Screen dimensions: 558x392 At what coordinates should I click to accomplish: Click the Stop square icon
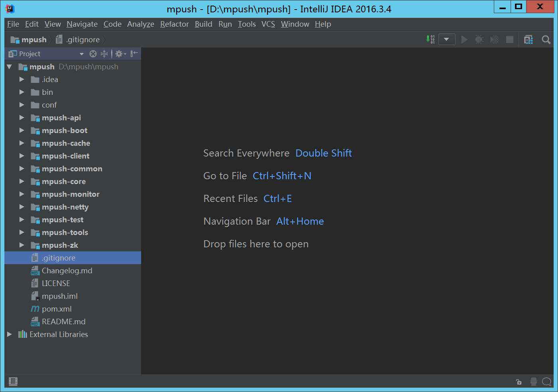(x=510, y=39)
